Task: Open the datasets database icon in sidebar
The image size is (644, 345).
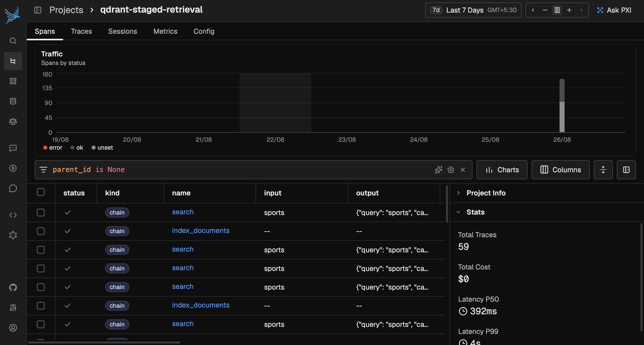Action: (x=13, y=101)
